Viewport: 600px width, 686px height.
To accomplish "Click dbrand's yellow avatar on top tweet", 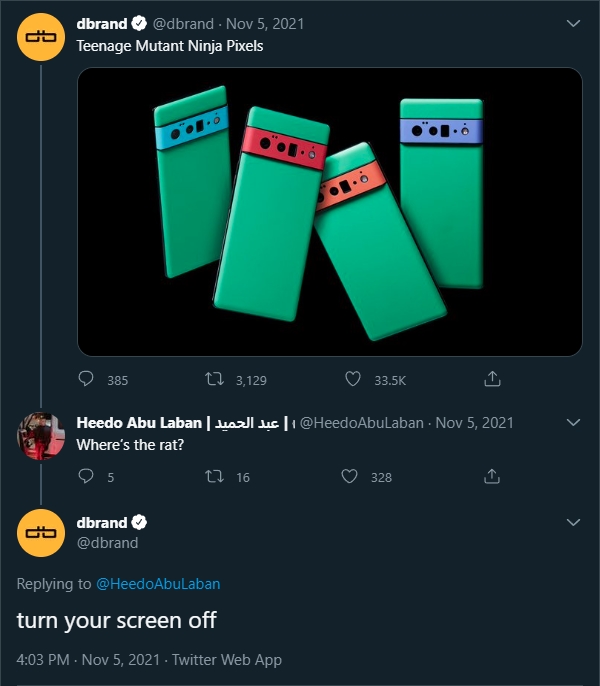I will point(42,38).
